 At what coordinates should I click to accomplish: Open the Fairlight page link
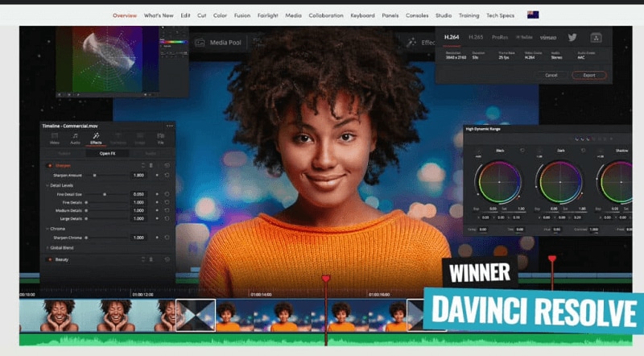click(268, 15)
